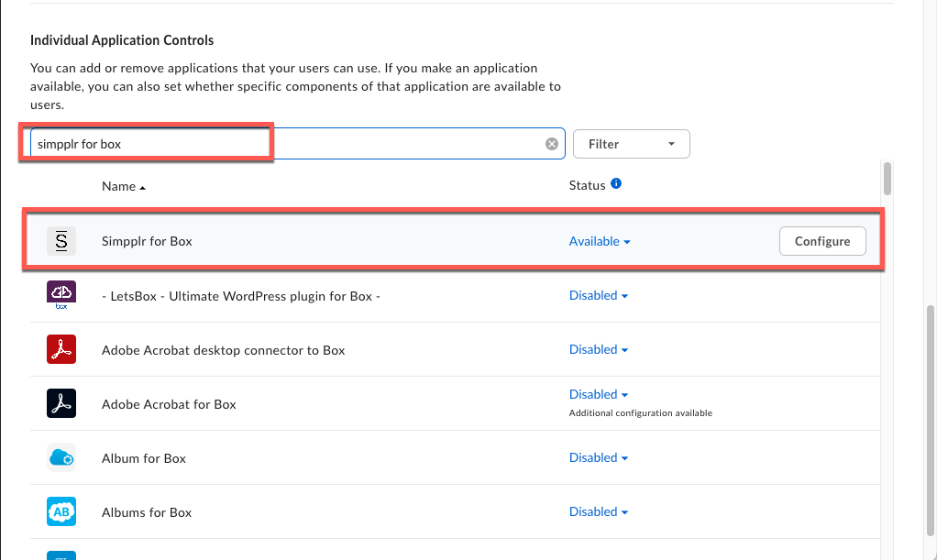Click the Simpplr for Box app icon
Image resolution: width=937 pixels, height=560 pixels.
61,241
